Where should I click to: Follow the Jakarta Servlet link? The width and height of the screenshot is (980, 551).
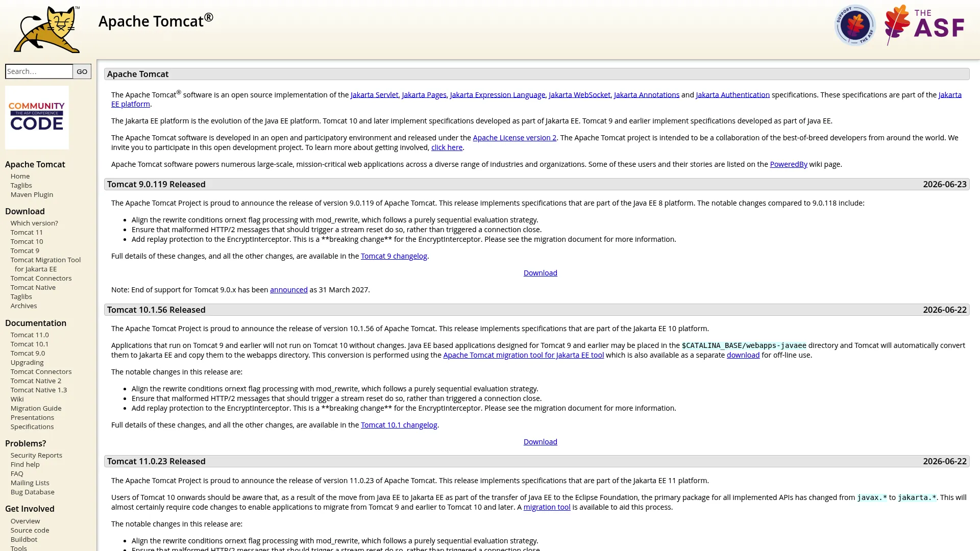click(374, 95)
